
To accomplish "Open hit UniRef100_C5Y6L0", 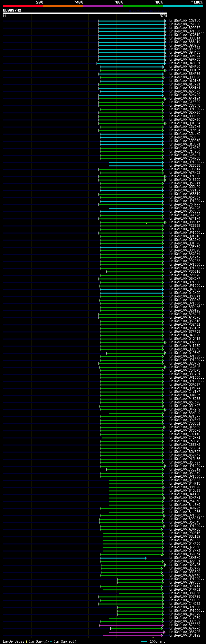I will click(x=185, y=21).
